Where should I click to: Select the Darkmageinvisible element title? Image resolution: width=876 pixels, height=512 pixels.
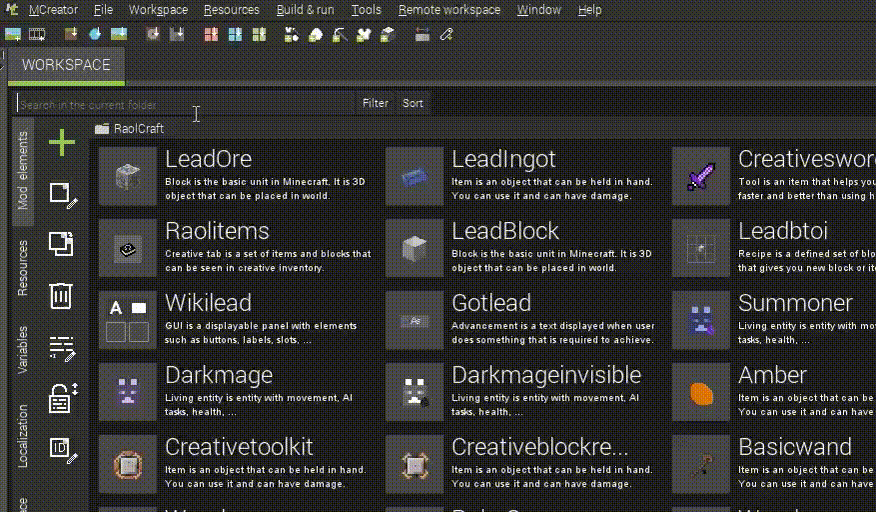(546, 375)
